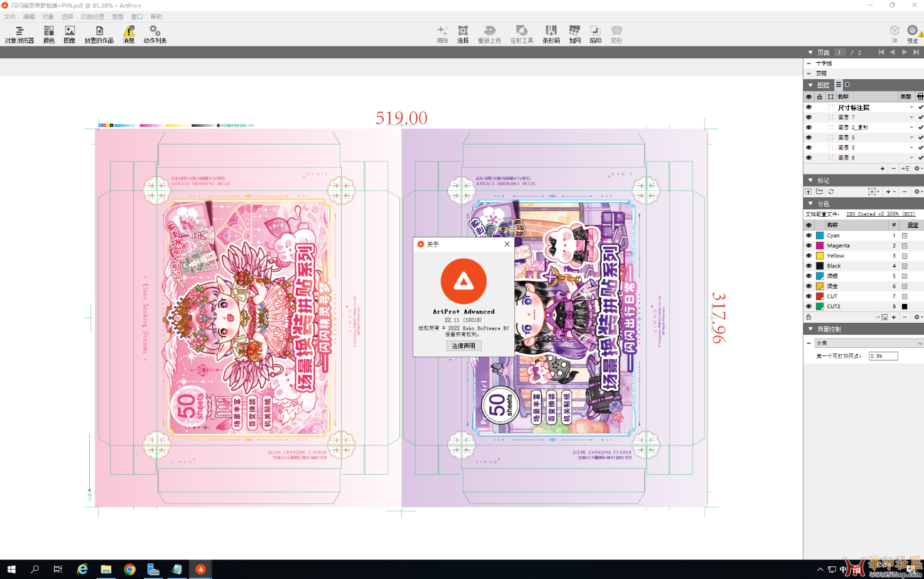
Task: Open ISO Coated v2 300% profile link
Action: (881, 214)
